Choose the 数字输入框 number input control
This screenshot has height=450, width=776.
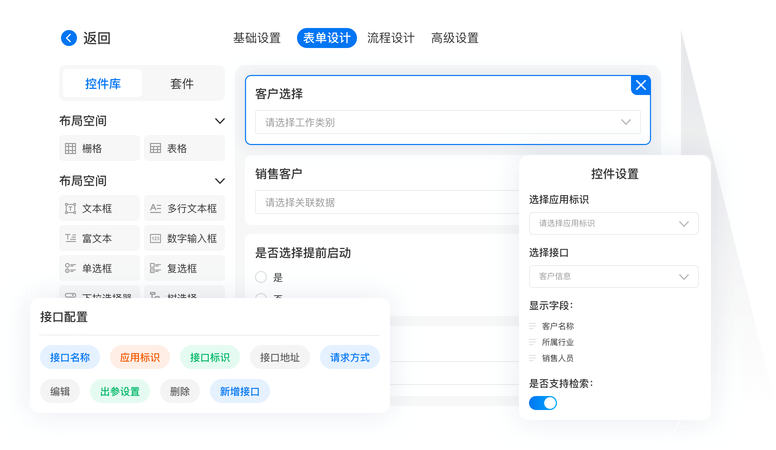click(x=184, y=239)
